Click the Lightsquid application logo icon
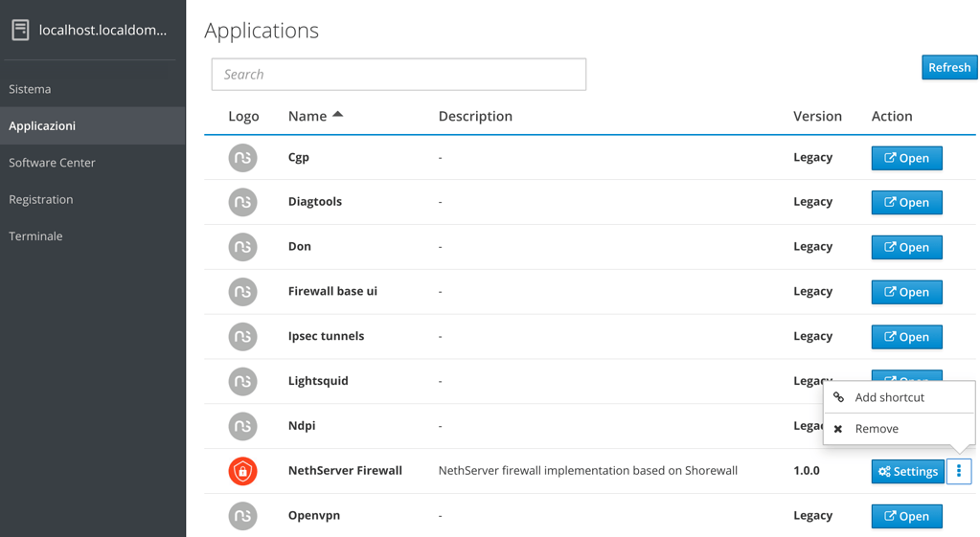The height and width of the screenshot is (537, 980). [x=242, y=381]
